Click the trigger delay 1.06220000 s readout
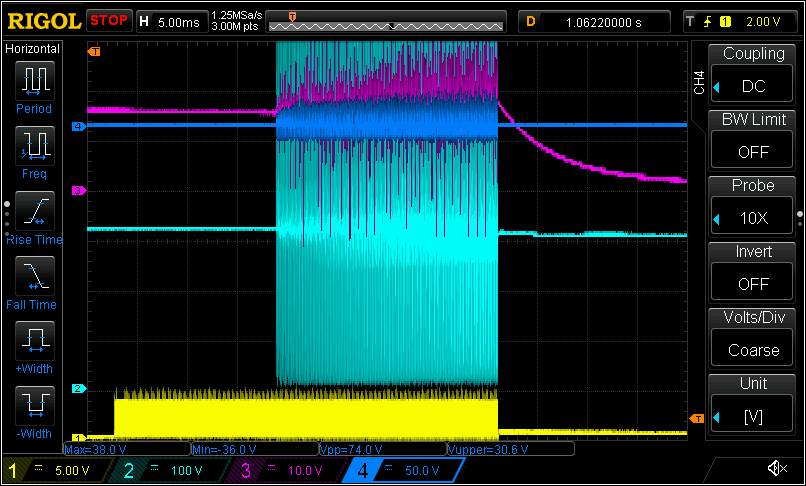806x486 pixels. coord(603,21)
